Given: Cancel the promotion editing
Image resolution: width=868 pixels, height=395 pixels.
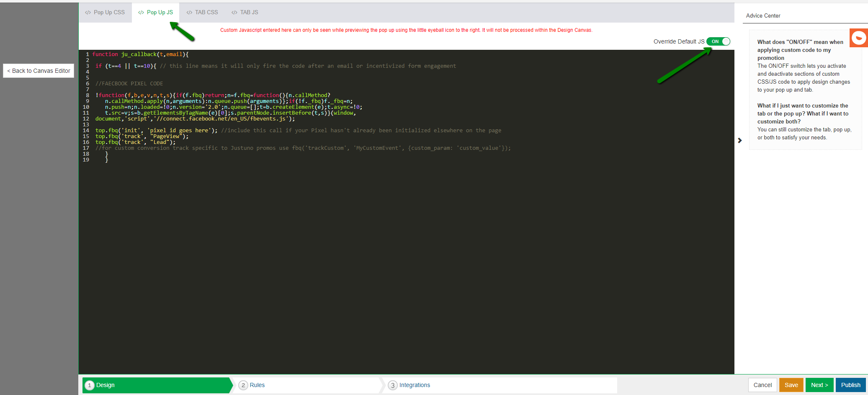Looking at the screenshot, I should pos(762,385).
